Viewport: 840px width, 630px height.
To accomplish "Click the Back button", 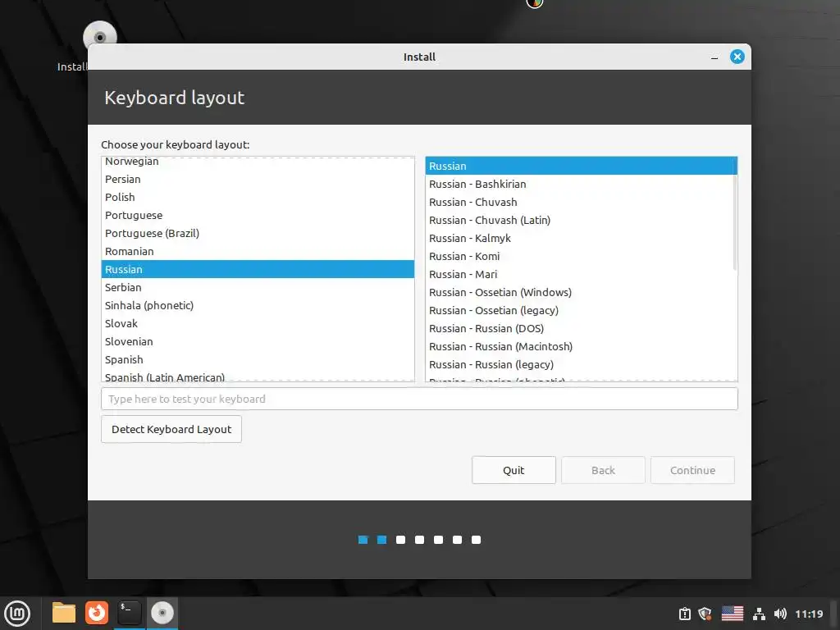I will point(603,470).
